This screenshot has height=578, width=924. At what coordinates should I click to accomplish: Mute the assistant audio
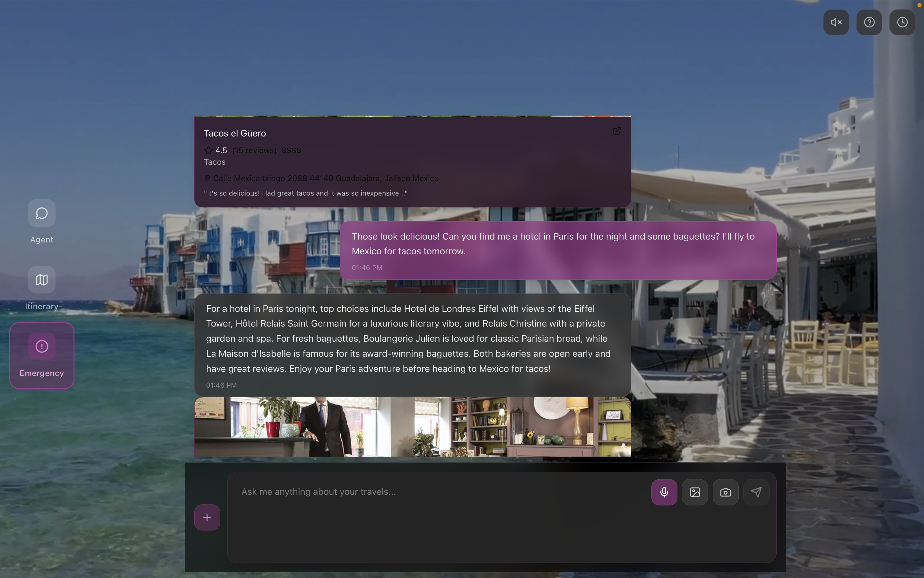[836, 22]
